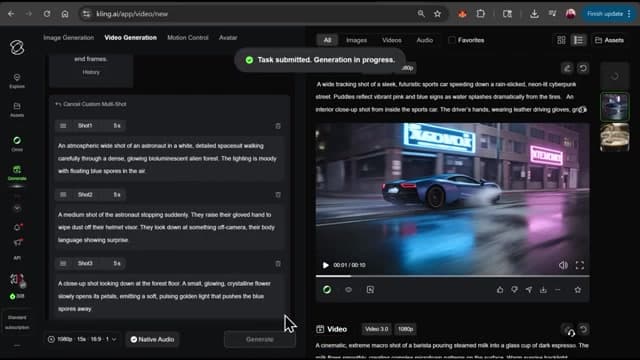640x360 pixels.
Task: Download the generated video
Action: pos(543,290)
